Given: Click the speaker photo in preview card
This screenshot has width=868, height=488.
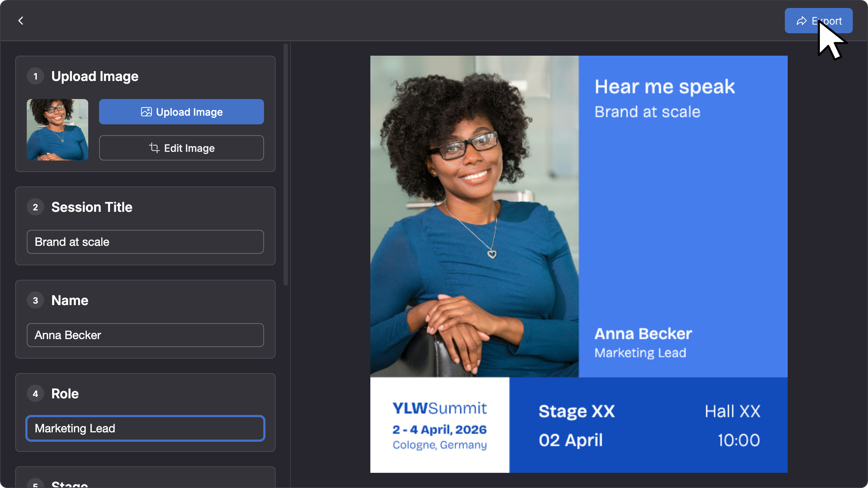Looking at the screenshot, I should 475,216.
